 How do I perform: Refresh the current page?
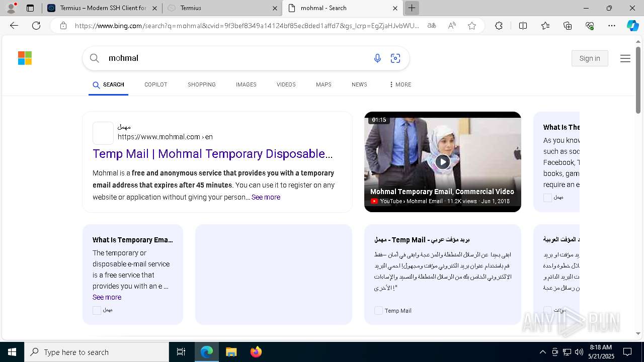(x=36, y=26)
